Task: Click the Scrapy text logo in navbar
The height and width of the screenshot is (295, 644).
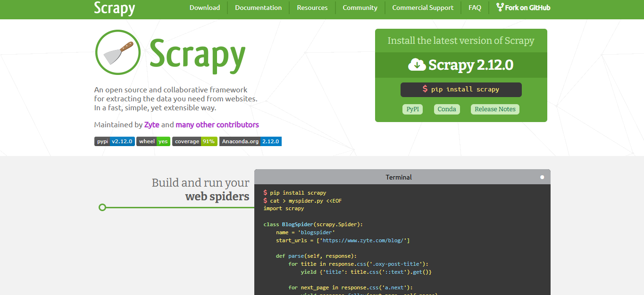Action: pos(115,8)
